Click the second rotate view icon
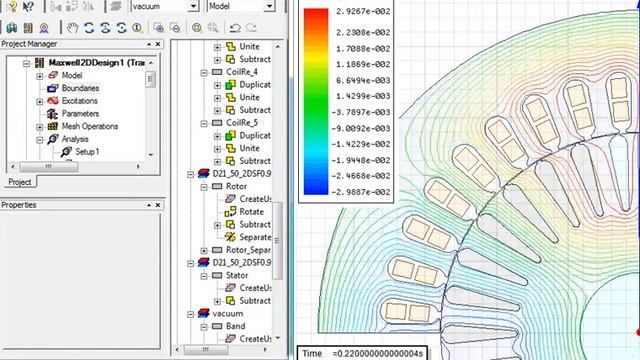The image size is (640, 360). 105,28
